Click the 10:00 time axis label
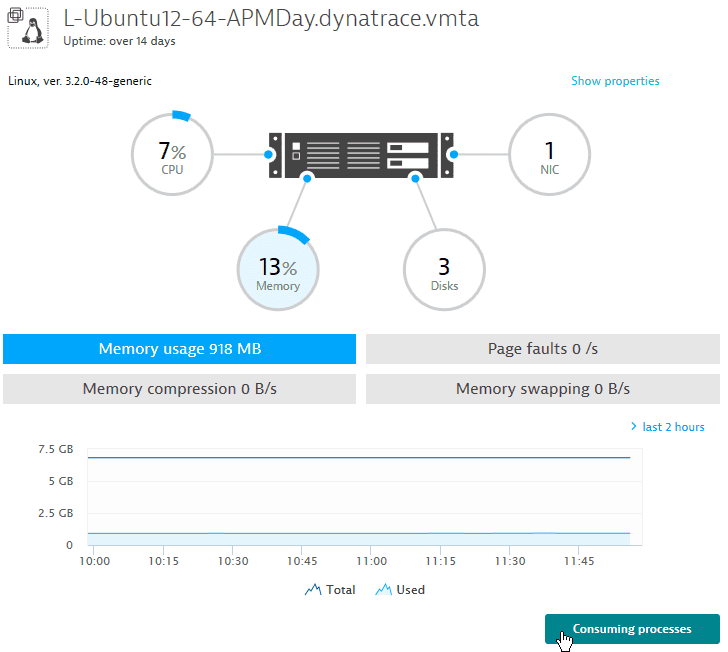The image size is (728, 652). coord(95,561)
